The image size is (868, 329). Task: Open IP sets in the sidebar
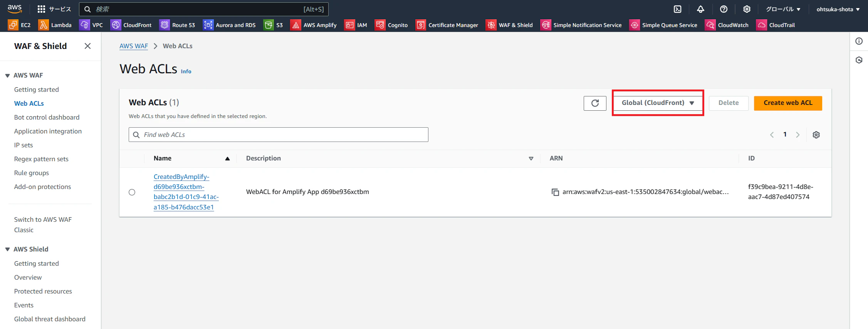pyautogui.click(x=24, y=145)
